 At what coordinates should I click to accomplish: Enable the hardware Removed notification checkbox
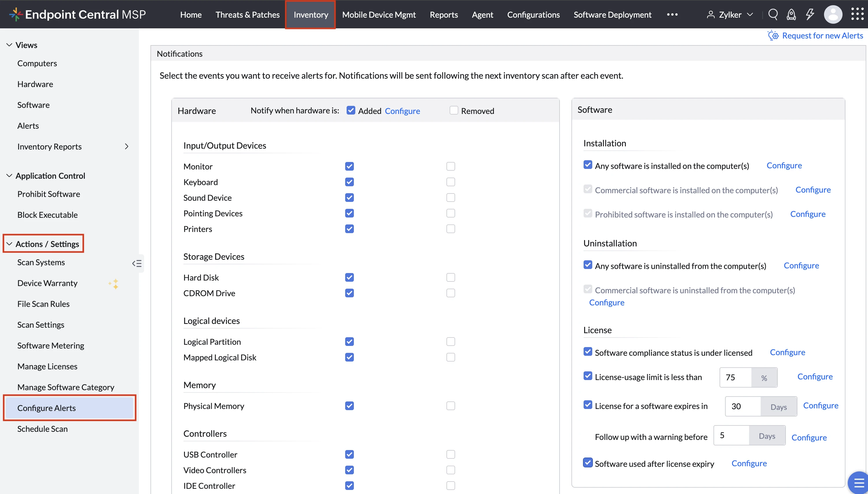click(x=453, y=110)
